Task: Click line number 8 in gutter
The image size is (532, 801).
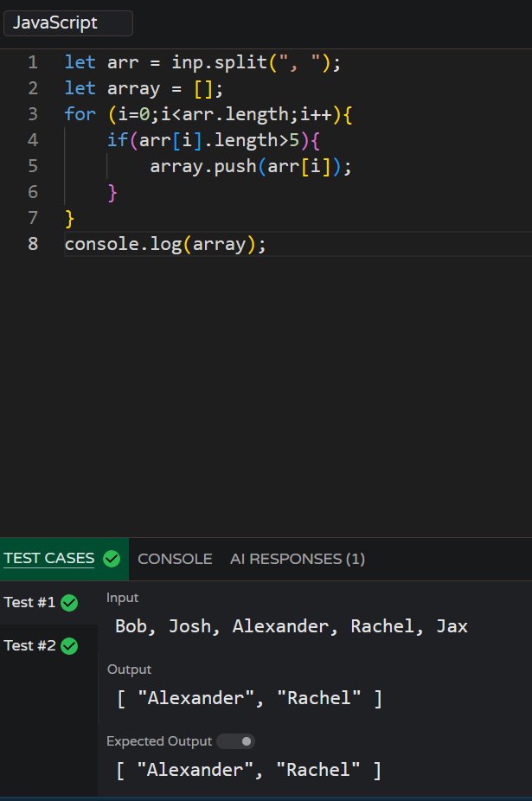Action: pyautogui.click(x=33, y=244)
